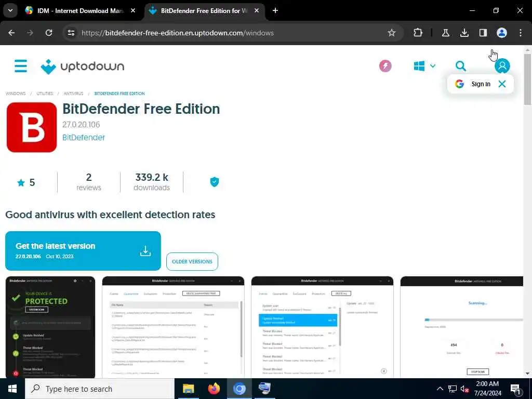532x399 pixels.
Task: Open the browser downloads icon
Action: coord(464,33)
